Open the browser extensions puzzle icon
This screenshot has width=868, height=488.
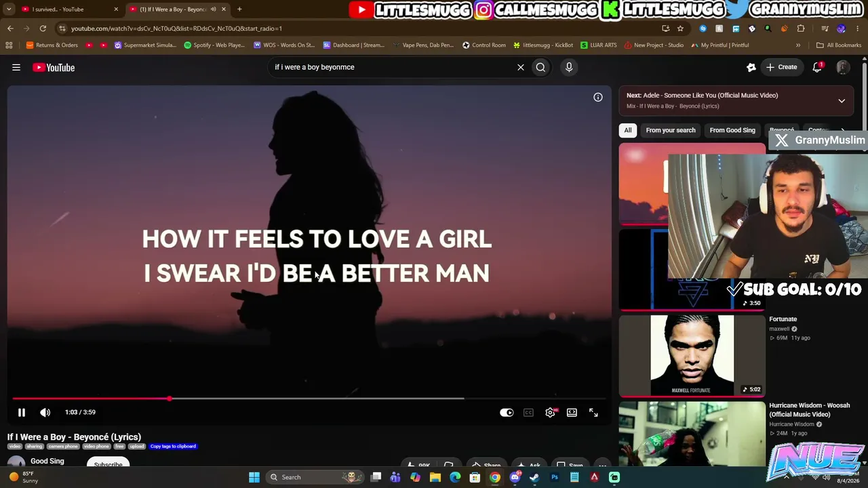pyautogui.click(x=801, y=28)
